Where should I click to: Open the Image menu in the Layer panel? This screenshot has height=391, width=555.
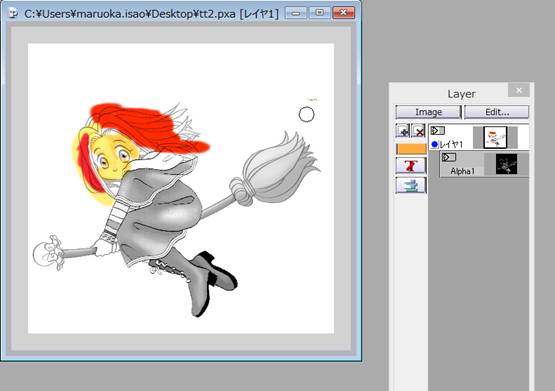click(x=428, y=112)
